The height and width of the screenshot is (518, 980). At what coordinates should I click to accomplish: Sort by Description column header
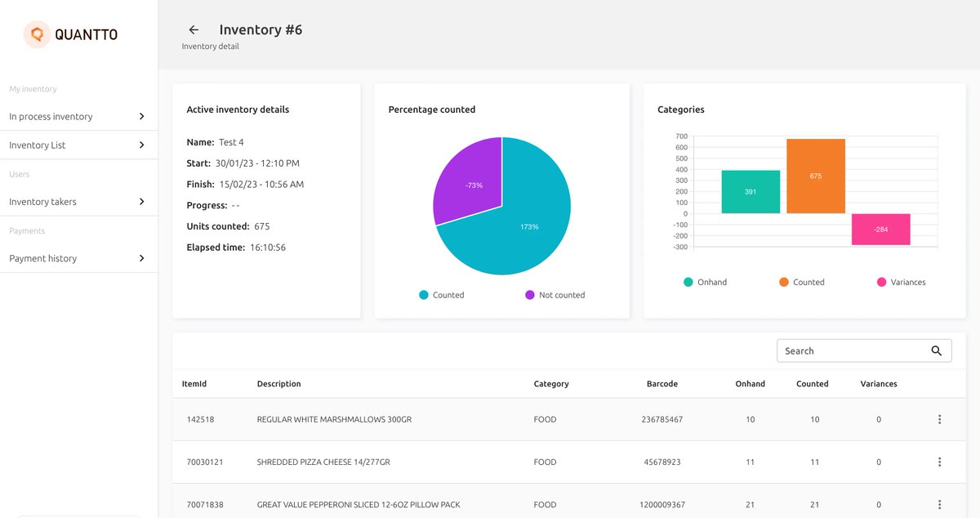pos(278,383)
